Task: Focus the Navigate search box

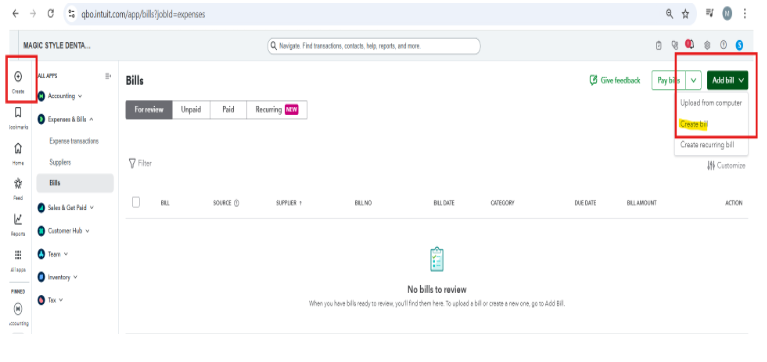Action: point(374,46)
